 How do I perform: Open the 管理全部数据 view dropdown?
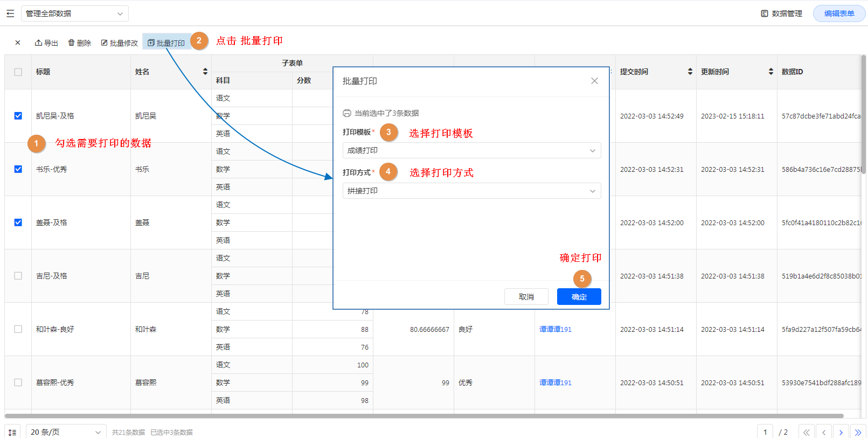point(74,13)
